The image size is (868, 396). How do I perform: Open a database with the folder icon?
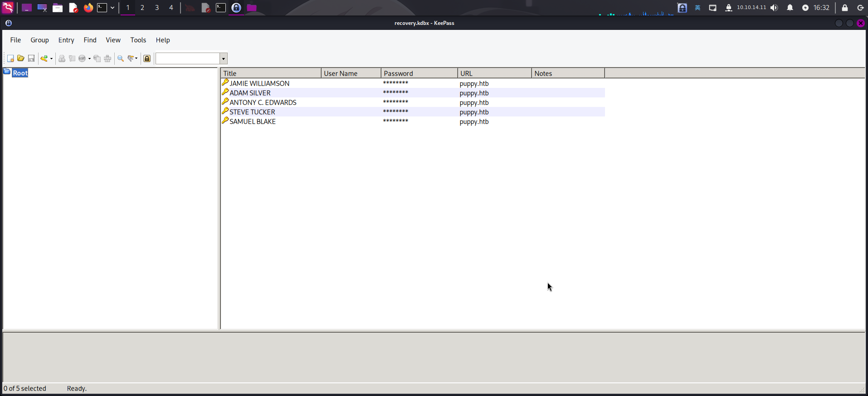coord(20,58)
